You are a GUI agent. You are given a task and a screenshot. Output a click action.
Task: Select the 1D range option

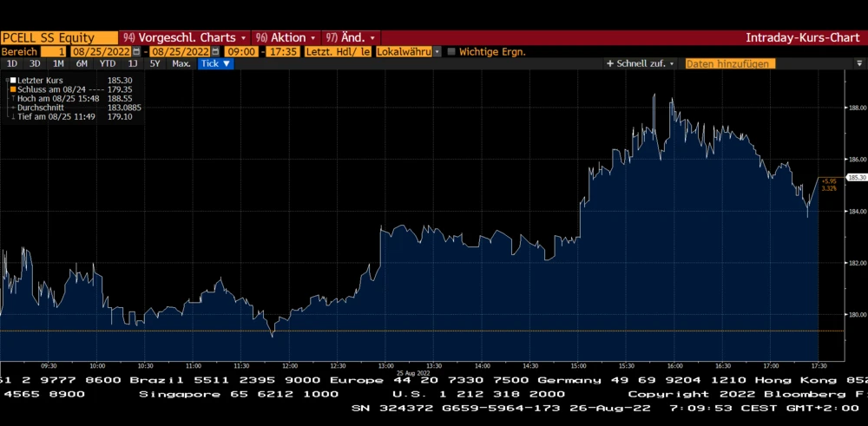(x=12, y=63)
